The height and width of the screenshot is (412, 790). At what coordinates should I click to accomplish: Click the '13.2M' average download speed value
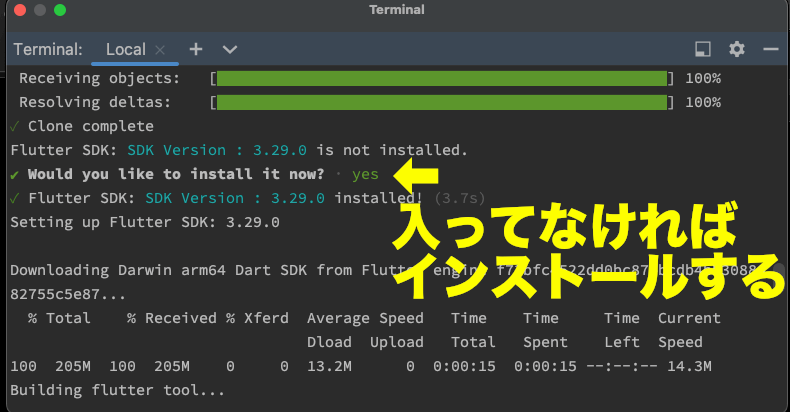(x=330, y=366)
